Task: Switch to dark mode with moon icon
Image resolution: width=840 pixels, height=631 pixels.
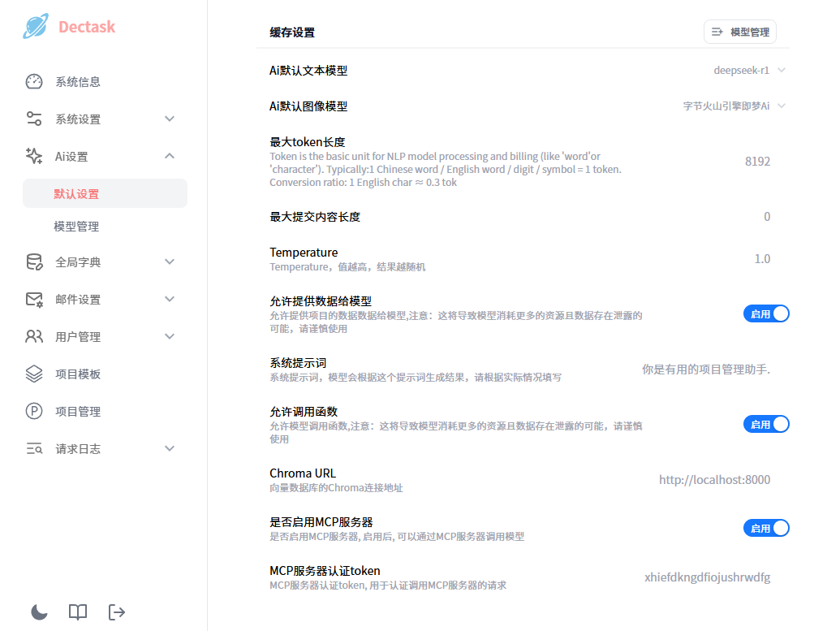Action: coord(38,612)
